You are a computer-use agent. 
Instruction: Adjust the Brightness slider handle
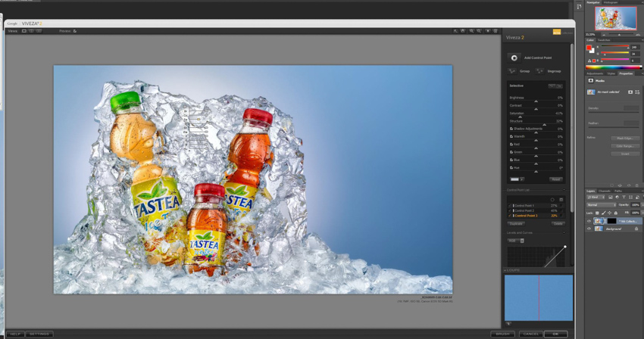pos(536,101)
